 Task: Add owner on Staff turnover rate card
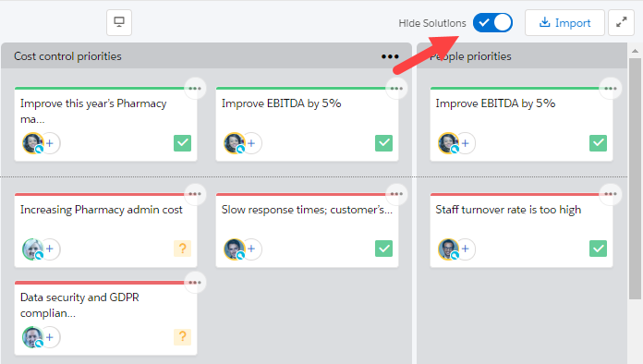click(465, 249)
